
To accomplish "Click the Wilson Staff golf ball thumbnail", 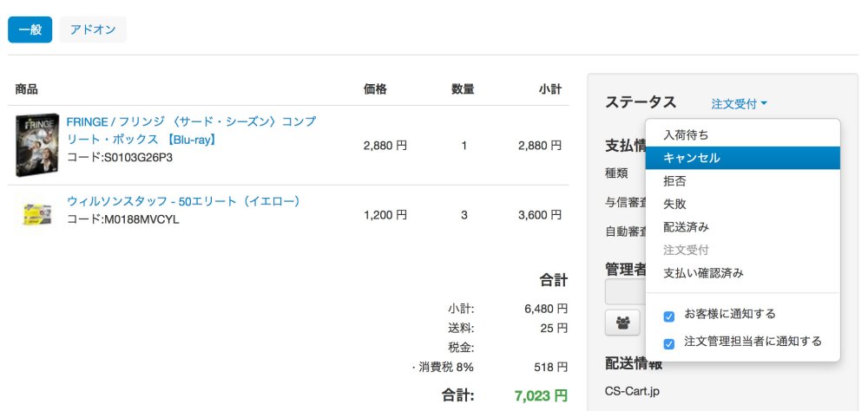I will [37, 211].
